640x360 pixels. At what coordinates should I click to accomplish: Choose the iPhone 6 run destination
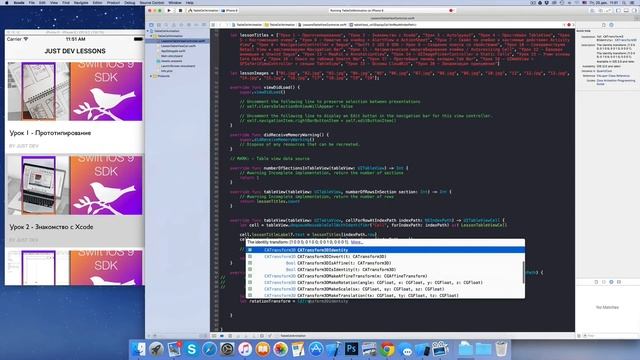pyautogui.click(x=230, y=11)
